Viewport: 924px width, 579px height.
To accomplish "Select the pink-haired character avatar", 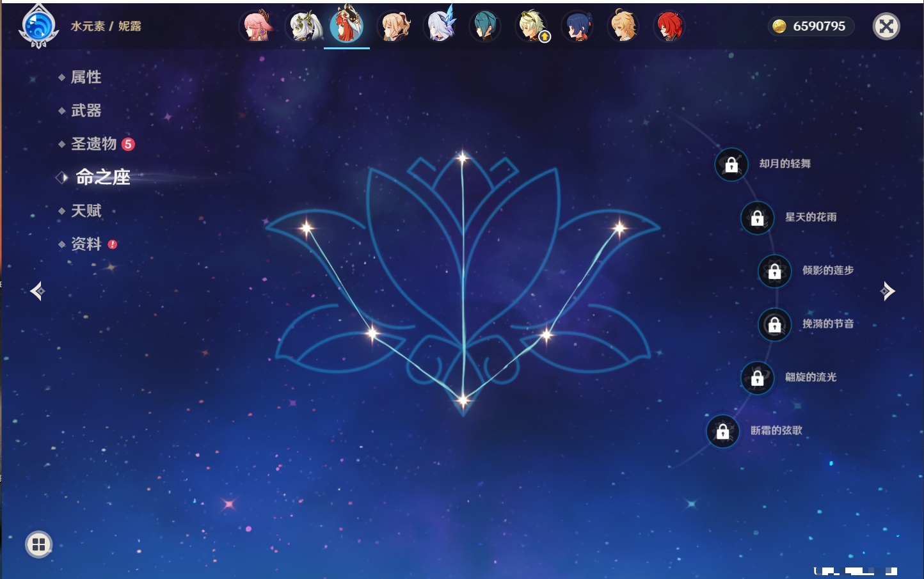I will pos(257,26).
